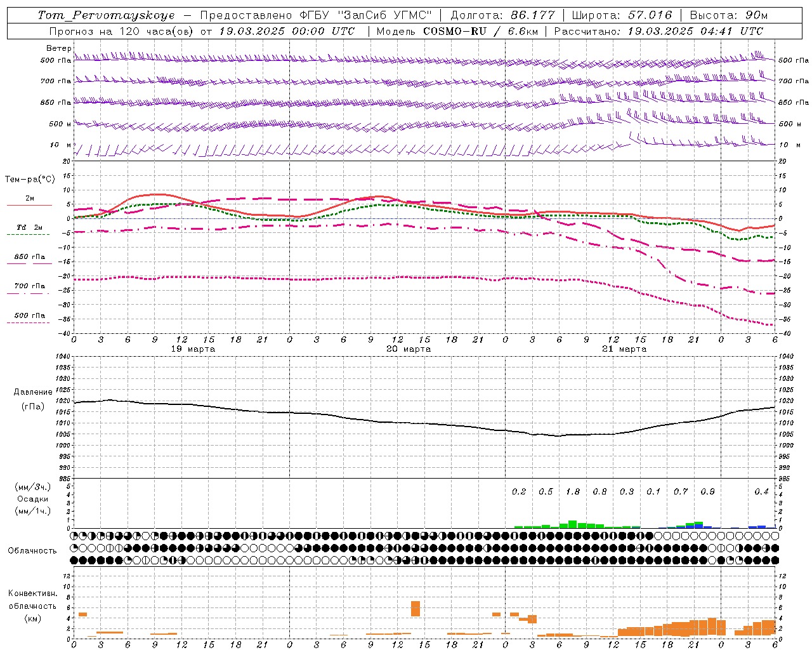Click the Широта: 57.016 latitude value
Image resolution: width=812 pixels, height=650 pixels.
(622, 15)
